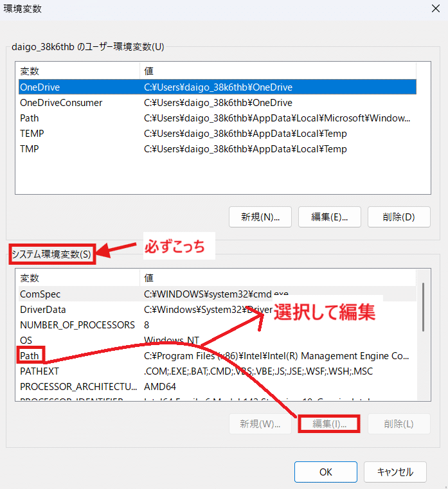Image resolution: width=448 pixels, height=489 pixels.
Task: Select NUMBER_OF_PROCESSORS system variable
Action: coord(217,325)
